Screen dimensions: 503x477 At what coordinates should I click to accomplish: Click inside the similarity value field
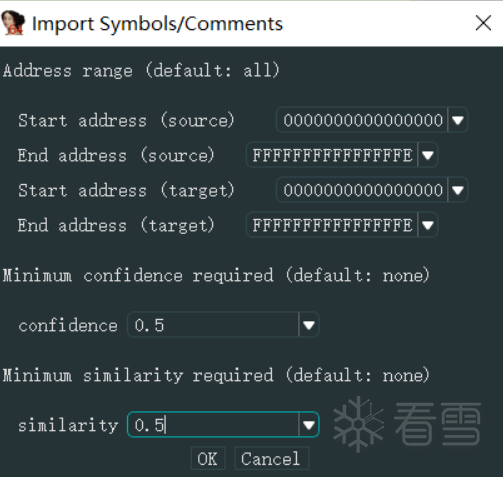tap(213, 425)
